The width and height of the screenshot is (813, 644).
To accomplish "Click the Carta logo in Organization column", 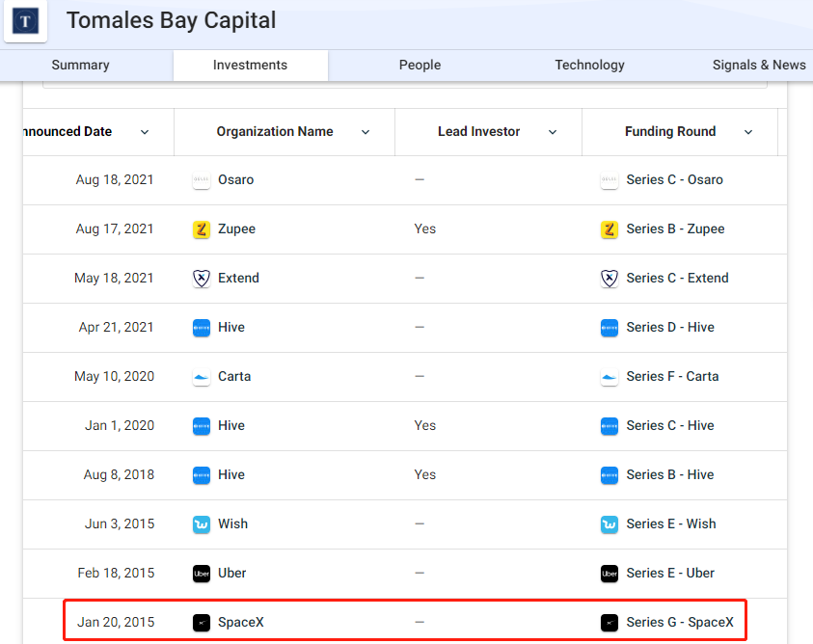I will pyautogui.click(x=202, y=377).
